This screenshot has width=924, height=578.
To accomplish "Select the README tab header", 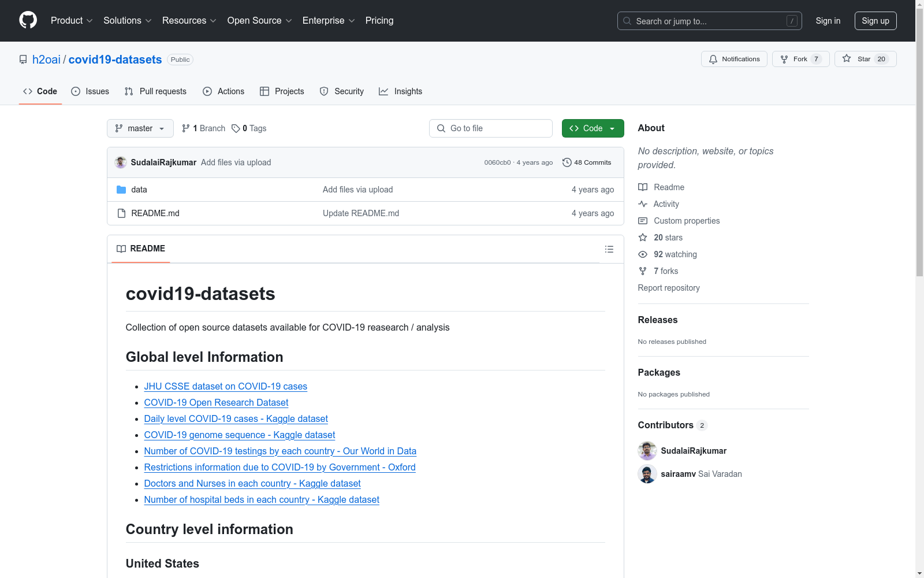I will tap(141, 249).
